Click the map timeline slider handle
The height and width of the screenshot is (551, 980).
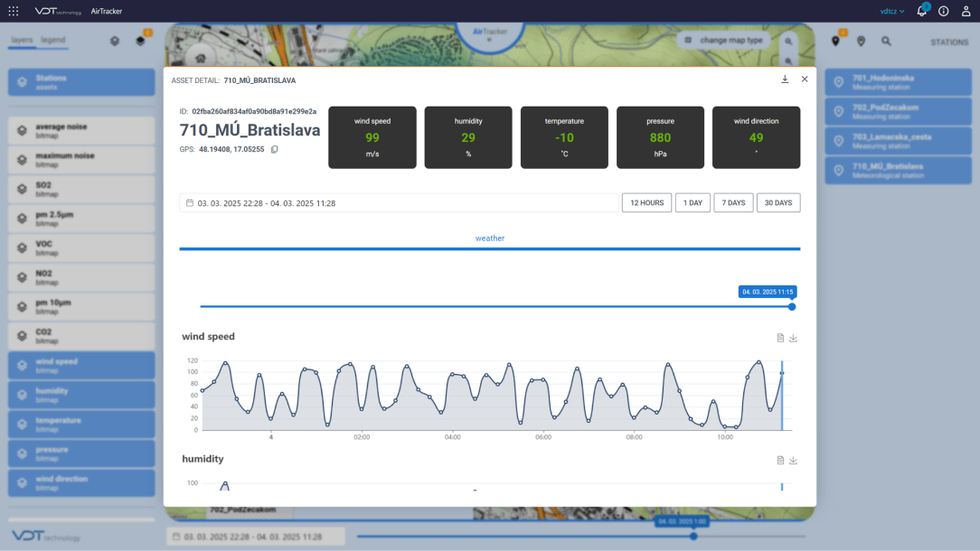pyautogui.click(x=693, y=536)
